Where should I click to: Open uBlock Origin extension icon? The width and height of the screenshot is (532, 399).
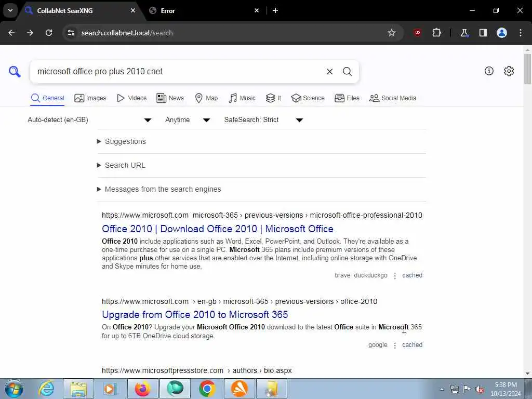417,33
